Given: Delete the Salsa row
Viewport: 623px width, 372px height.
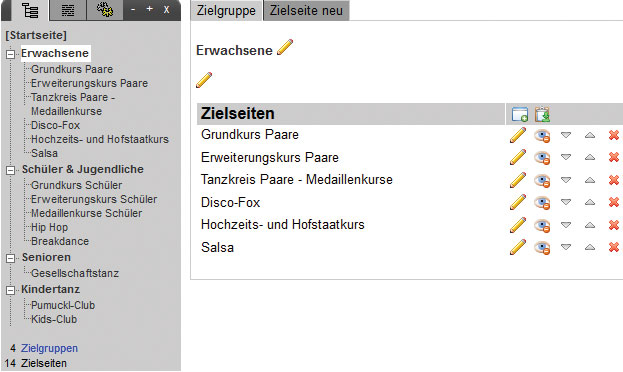Looking at the screenshot, I should pos(614,247).
